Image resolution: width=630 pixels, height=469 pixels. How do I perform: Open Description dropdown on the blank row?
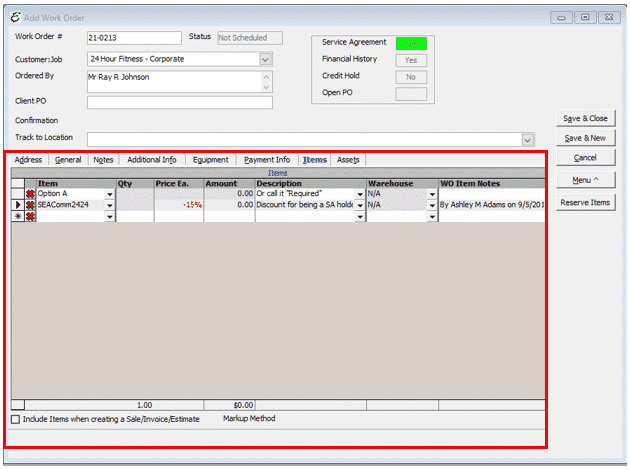pos(360,217)
